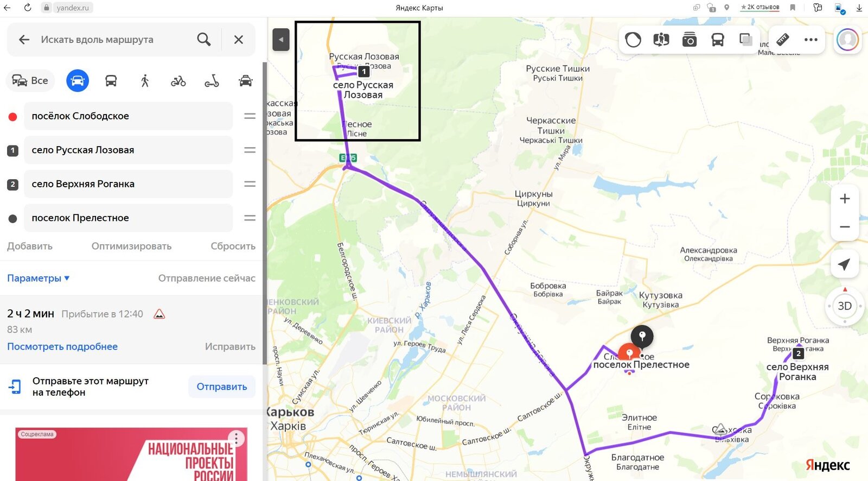
Task: Click the browser location pin icon
Action: tap(727, 8)
